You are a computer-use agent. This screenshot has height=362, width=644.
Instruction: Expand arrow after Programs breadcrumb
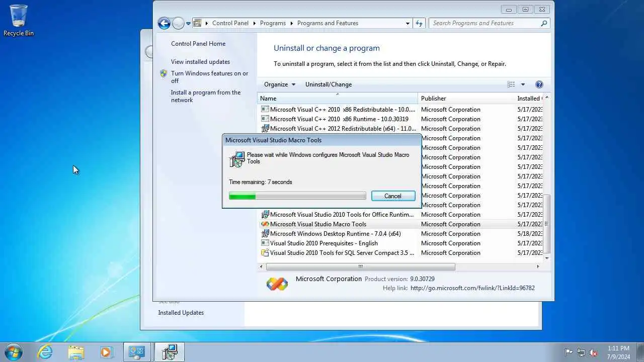pyautogui.click(x=291, y=23)
